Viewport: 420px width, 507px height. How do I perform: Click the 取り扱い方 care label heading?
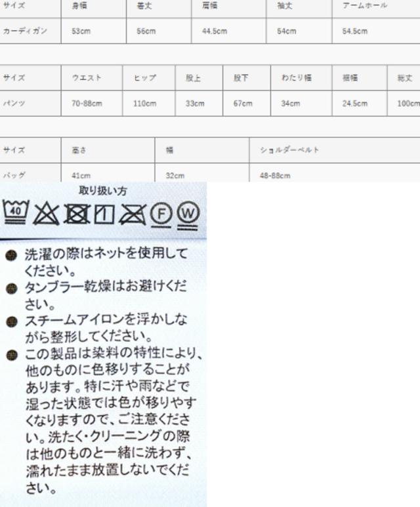click(x=103, y=192)
